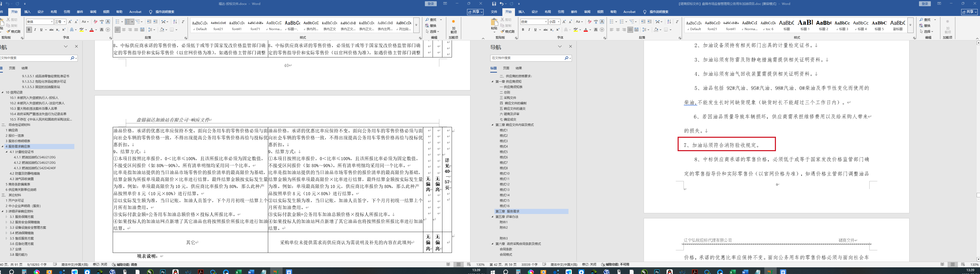Align text right in left Word window

tap(130, 30)
